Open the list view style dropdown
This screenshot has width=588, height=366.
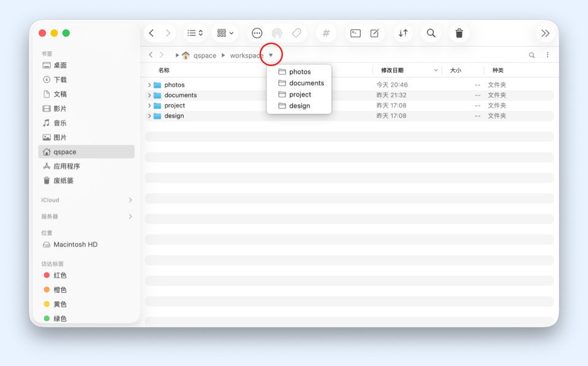tap(195, 33)
